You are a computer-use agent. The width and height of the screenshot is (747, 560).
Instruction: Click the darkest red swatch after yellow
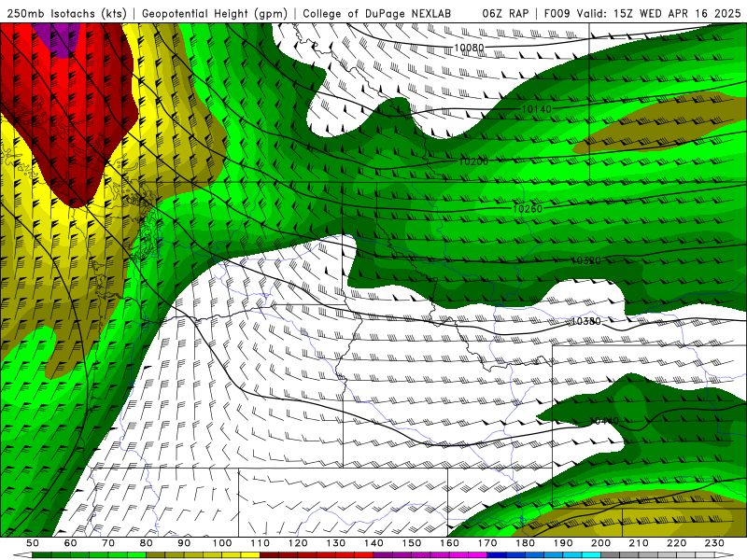point(269,554)
